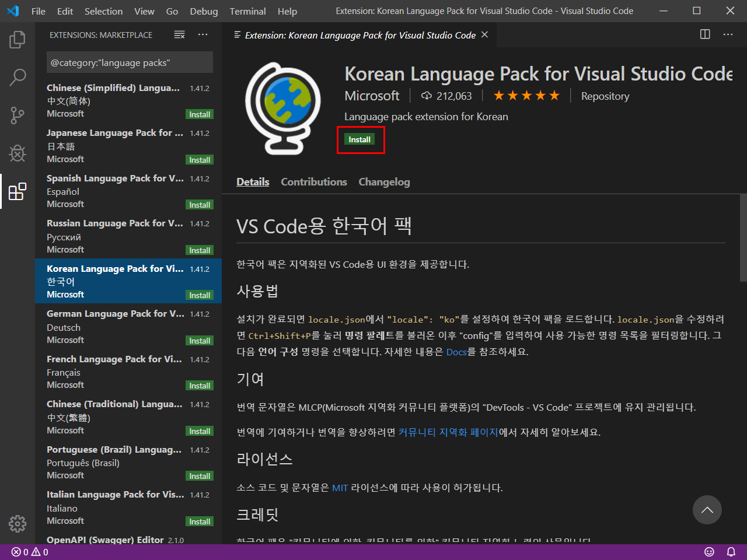Install German Language Pack from list
Screen dimensions: 747x560
tap(200, 341)
